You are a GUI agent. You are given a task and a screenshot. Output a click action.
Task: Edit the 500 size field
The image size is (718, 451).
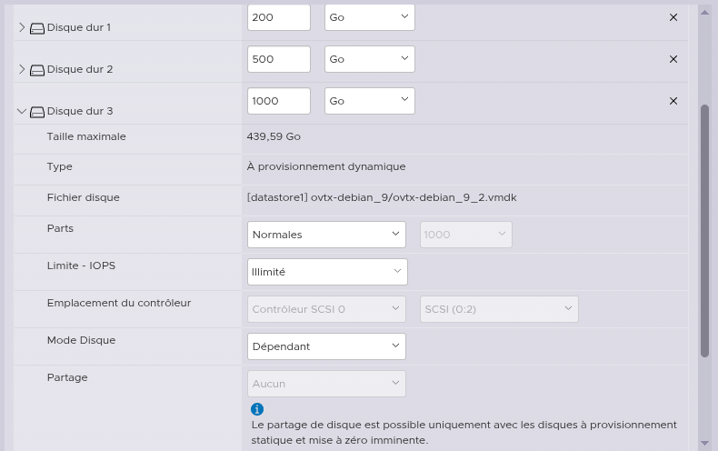[279, 59]
